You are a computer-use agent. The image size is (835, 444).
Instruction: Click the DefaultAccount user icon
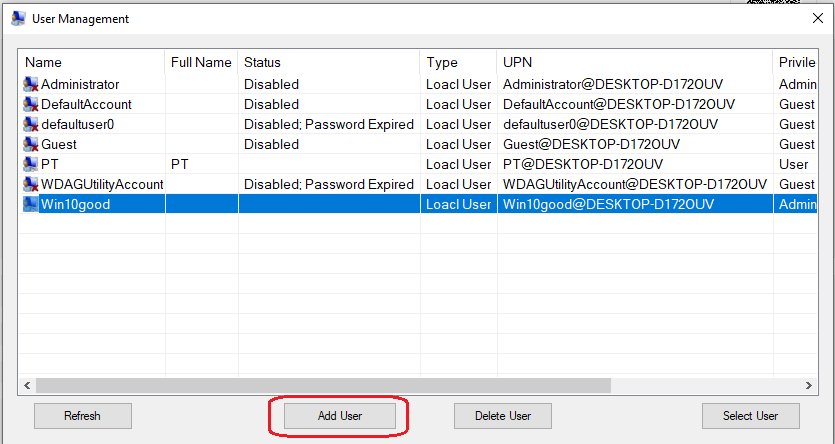(31, 105)
